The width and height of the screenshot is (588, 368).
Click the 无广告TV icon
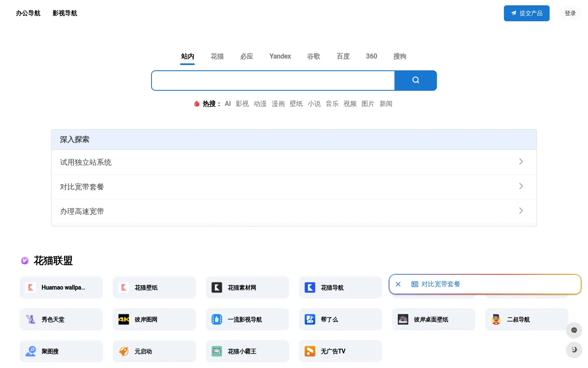point(310,351)
